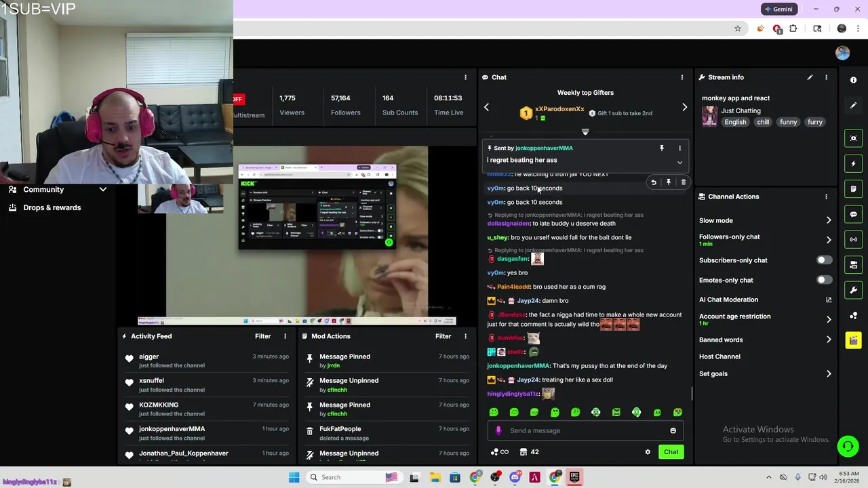
Task: Click the green Chat send button
Action: tap(671, 452)
